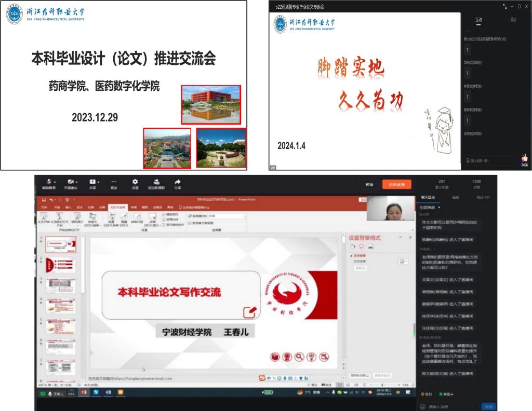532x411 pixels.
Task: Click the pentagon effects icon in Format Background pane
Action: point(362,246)
